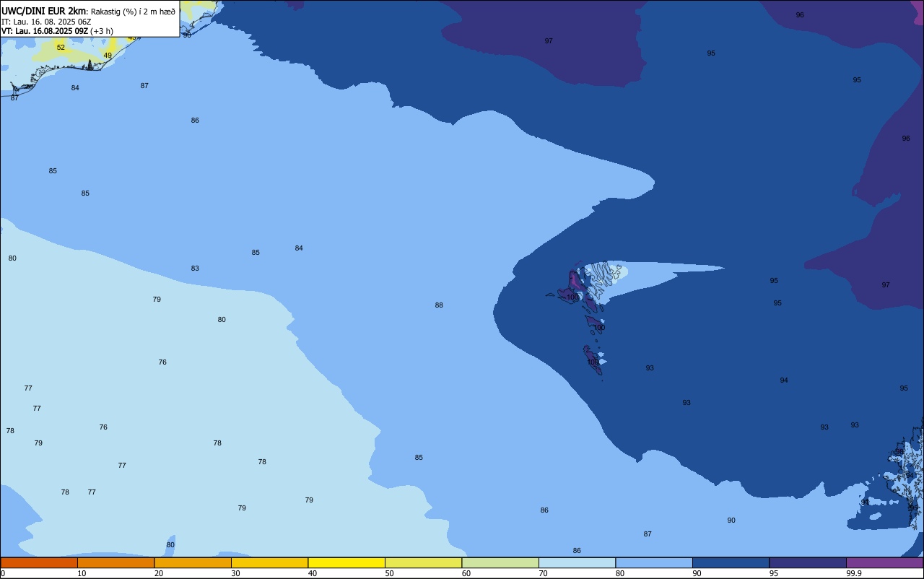Click the '10' legend tick label
Viewport: 924px width, 579px height.
click(82, 573)
